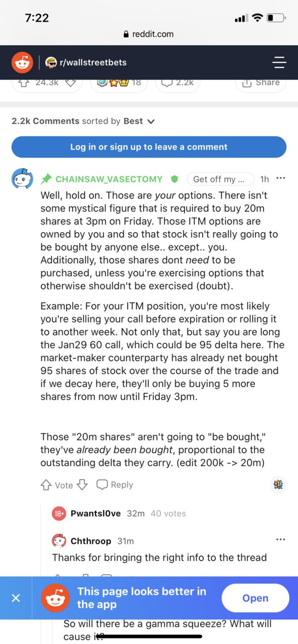Click the Chthroop avatar icon
Screen dimensions: 298x644
59,541
